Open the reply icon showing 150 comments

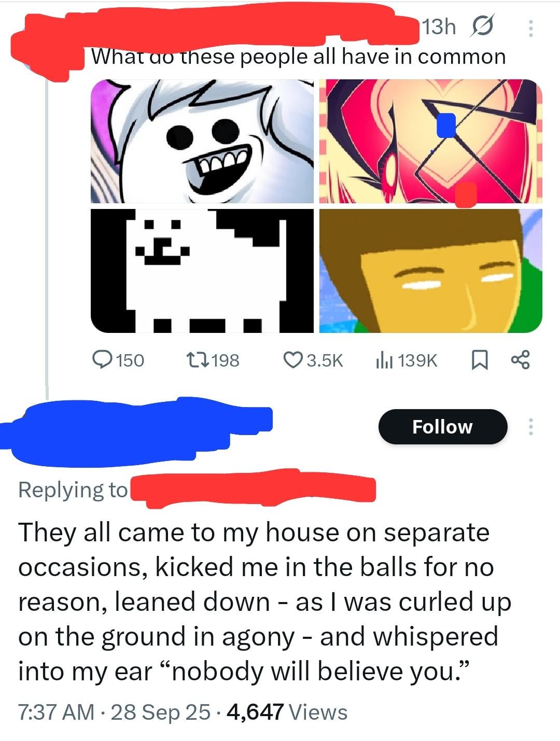(x=118, y=360)
